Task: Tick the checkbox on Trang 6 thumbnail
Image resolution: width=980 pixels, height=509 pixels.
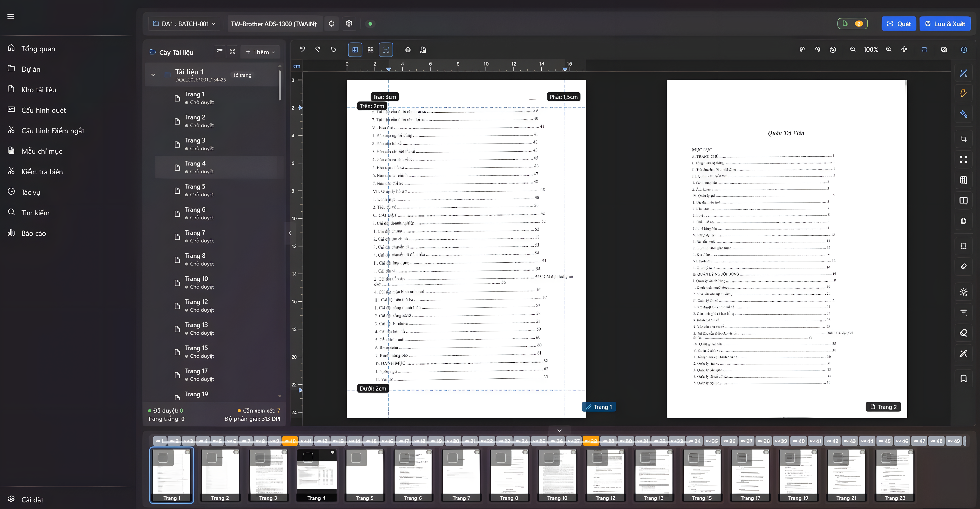Action: (405, 458)
